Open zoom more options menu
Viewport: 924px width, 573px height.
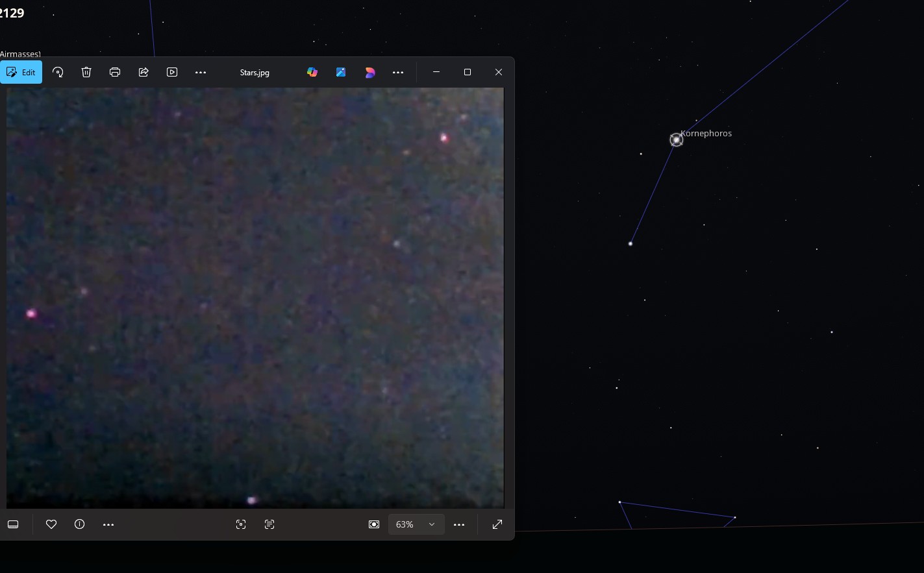[x=459, y=524]
